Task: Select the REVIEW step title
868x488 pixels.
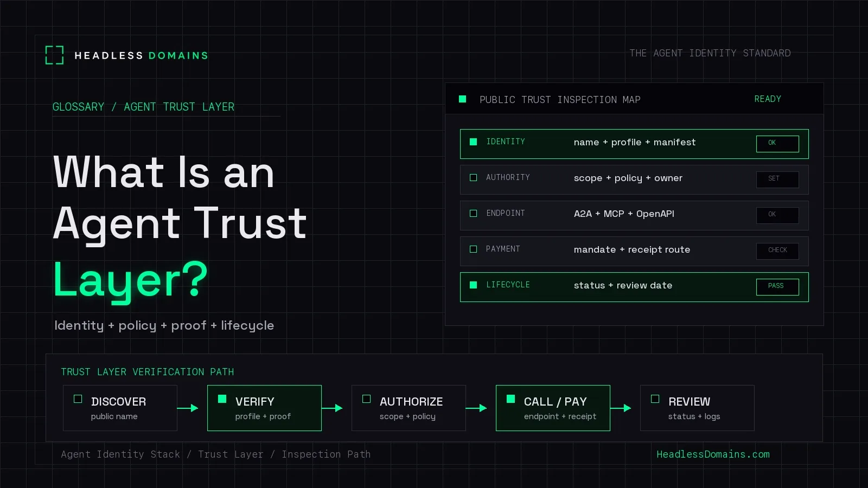Action: (689, 402)
